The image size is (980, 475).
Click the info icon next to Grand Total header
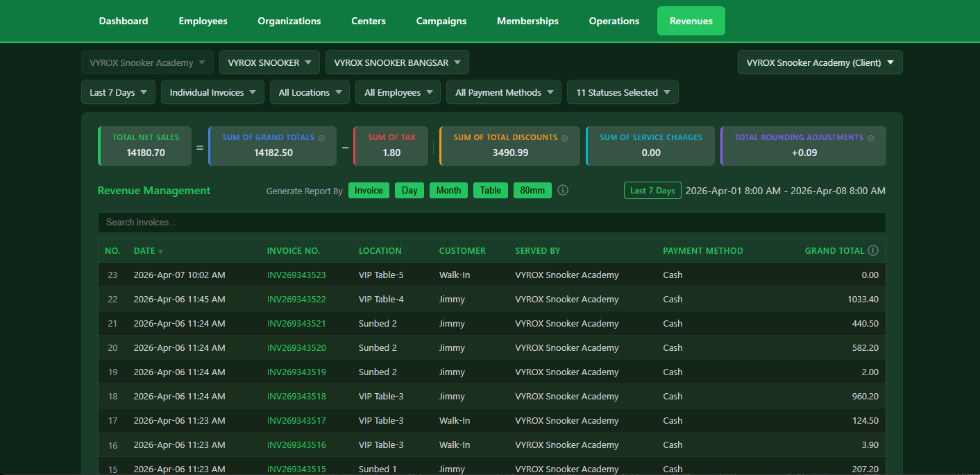pos(873,250)
